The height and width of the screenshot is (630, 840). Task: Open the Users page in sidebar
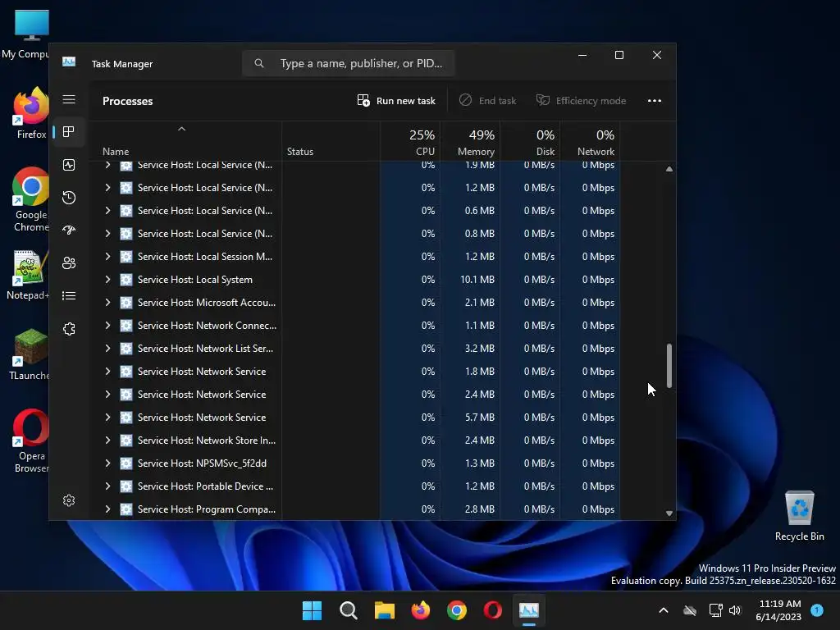(69, 263)
